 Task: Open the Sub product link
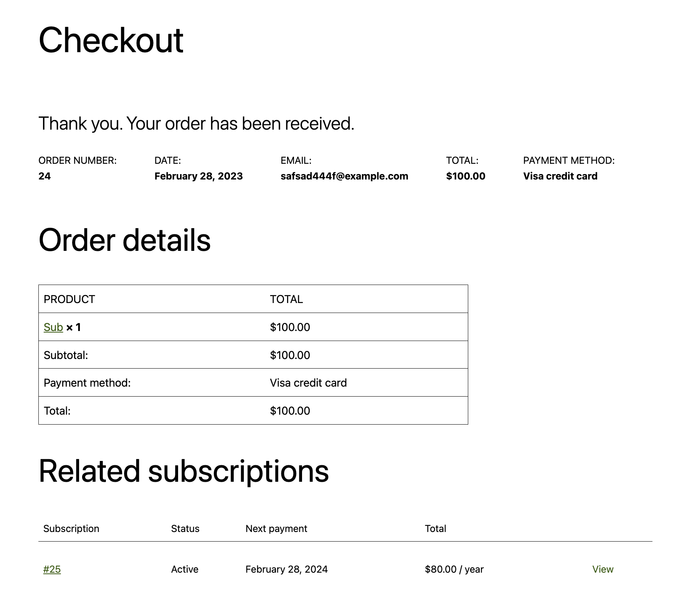point(53,328)
